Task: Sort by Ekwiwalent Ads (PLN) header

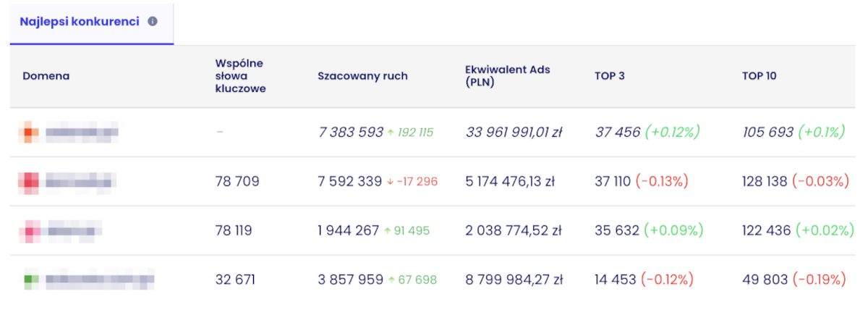Action: pyautogui.click(x=508, y=76)
